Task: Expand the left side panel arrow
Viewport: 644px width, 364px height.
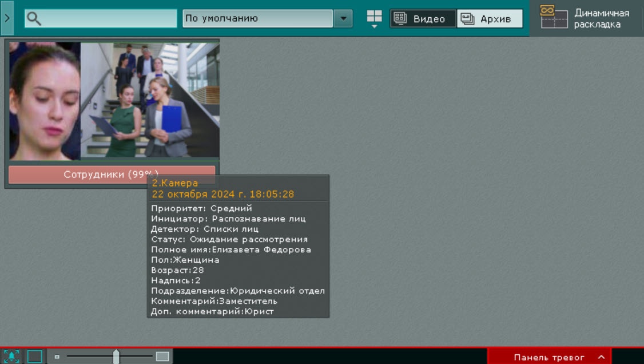Action: 6,18
